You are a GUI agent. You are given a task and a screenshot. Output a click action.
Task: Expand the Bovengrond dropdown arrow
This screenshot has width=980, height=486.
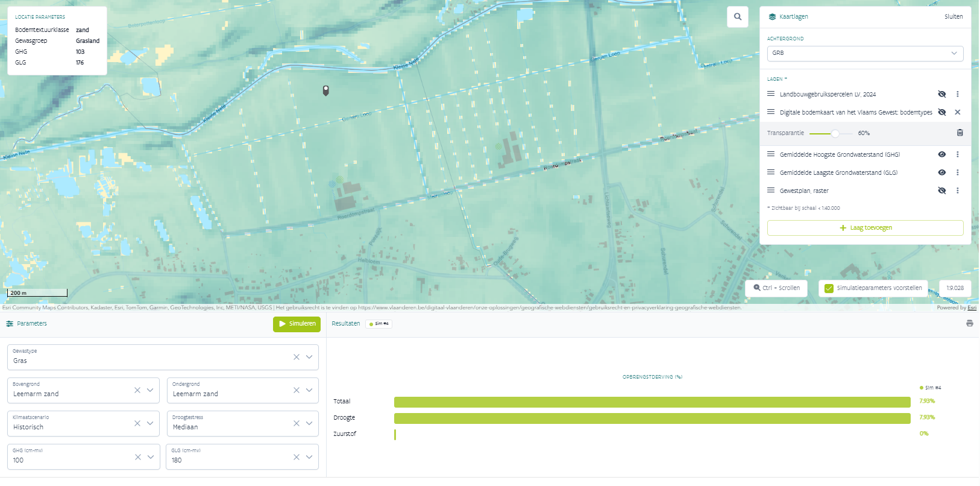click(x=150, y=390)
